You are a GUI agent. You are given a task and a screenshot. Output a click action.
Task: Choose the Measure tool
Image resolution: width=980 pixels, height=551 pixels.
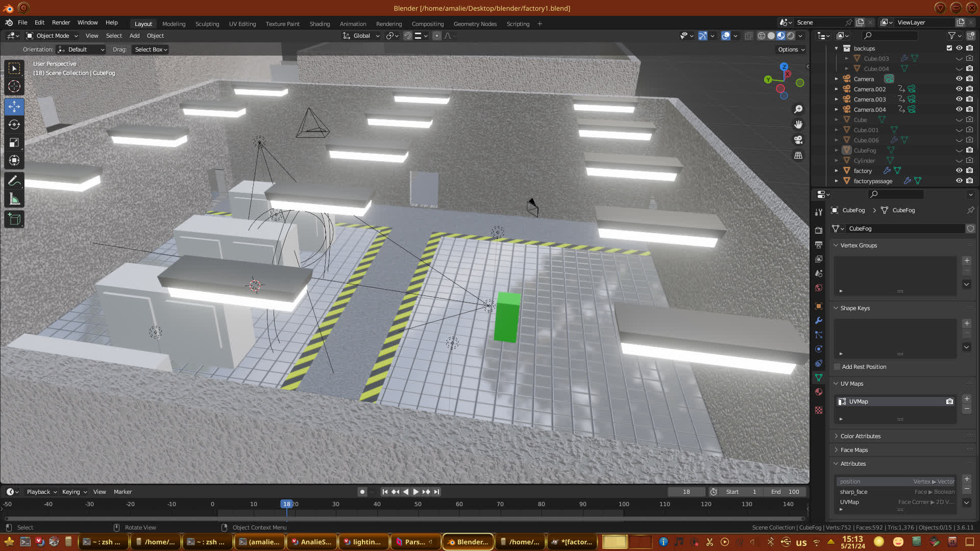click(14, 199)
